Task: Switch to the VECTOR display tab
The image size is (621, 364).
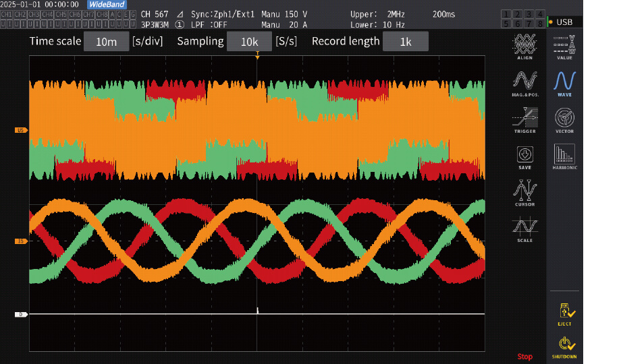Action: pyautogui.click(x=564, y=119)
